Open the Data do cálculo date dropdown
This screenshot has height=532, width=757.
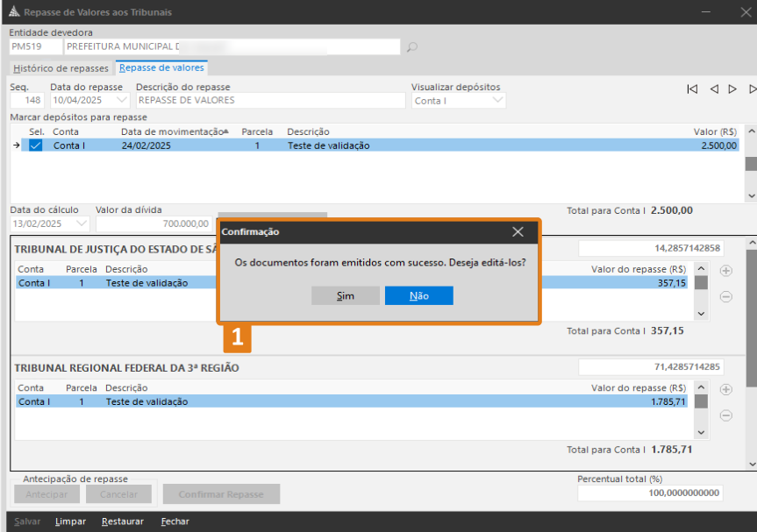pos(81,223)
